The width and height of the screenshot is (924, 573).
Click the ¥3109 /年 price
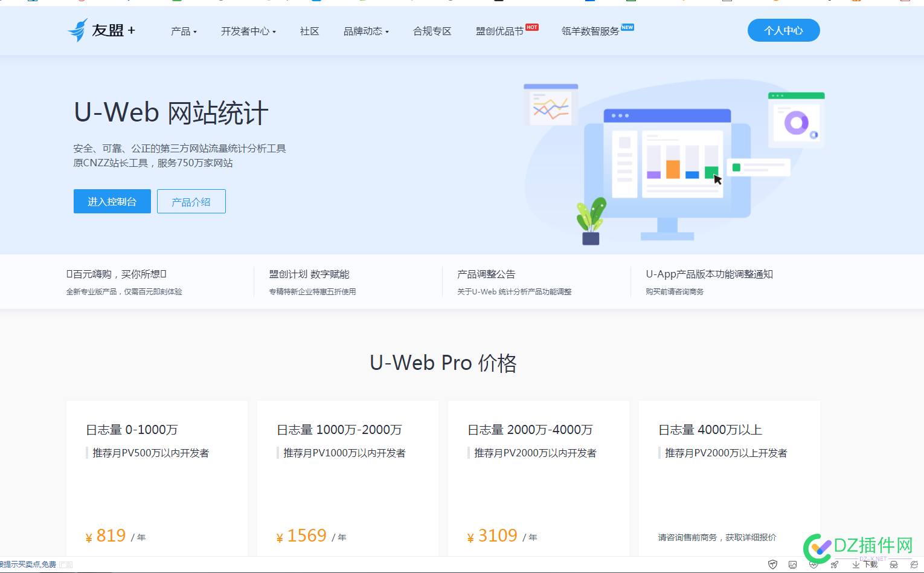point(502,536)
